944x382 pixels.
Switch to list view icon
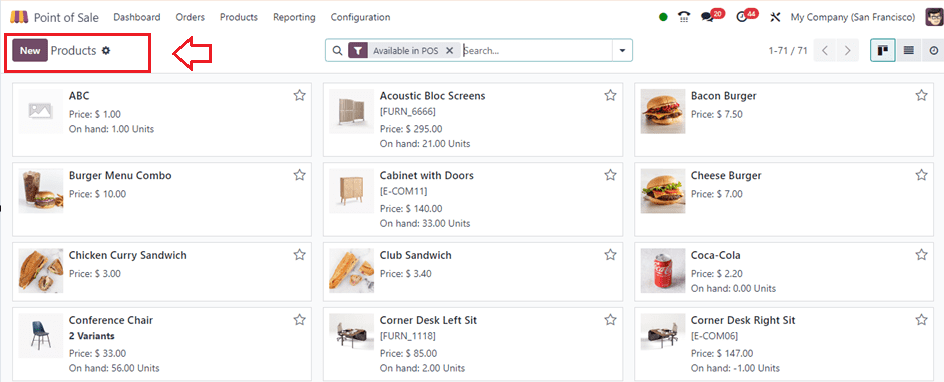pos(908,51)
